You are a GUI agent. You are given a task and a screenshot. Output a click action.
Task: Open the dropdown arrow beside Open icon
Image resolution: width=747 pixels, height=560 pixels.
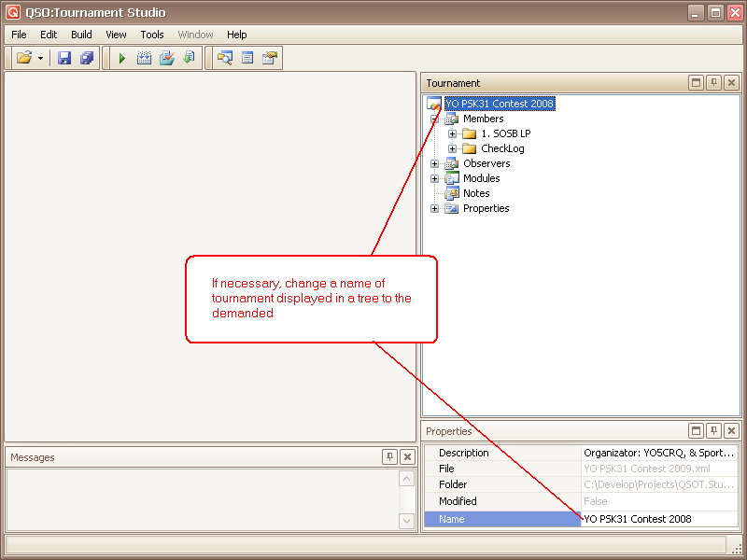point(41,58)
